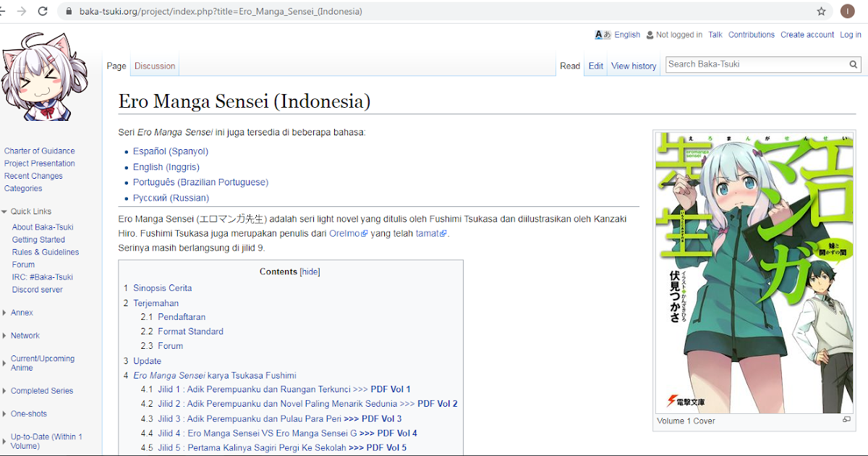Enlarge the Volume 1 Cover thumbnail icon
Screen dimensions: 868x456
coord(846,420)
